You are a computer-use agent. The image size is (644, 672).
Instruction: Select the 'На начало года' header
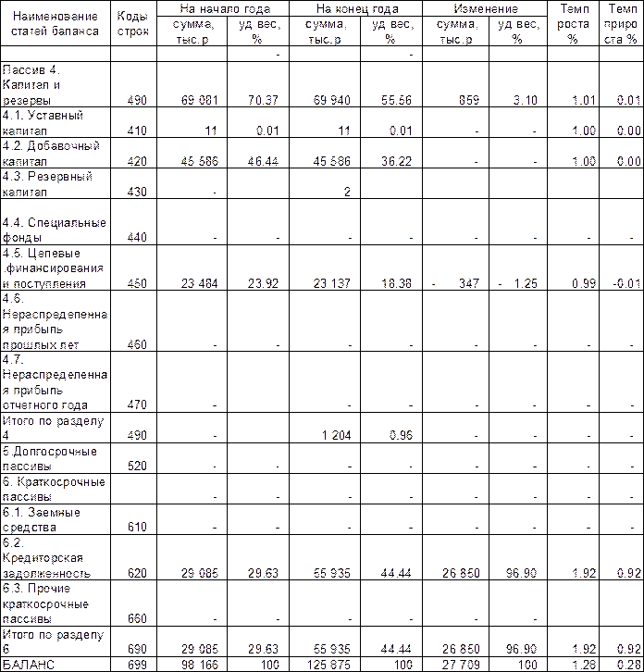pyautogui.click(x=223, y=8)
